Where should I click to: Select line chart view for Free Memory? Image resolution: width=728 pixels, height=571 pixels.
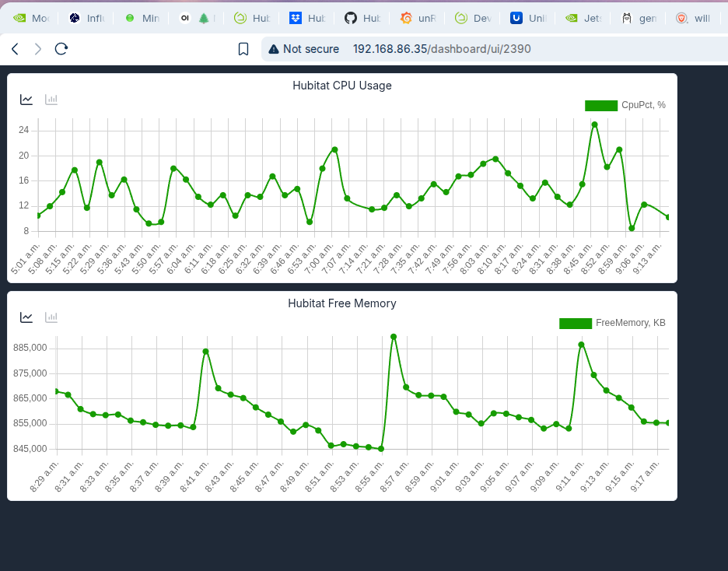pos(26,317)
